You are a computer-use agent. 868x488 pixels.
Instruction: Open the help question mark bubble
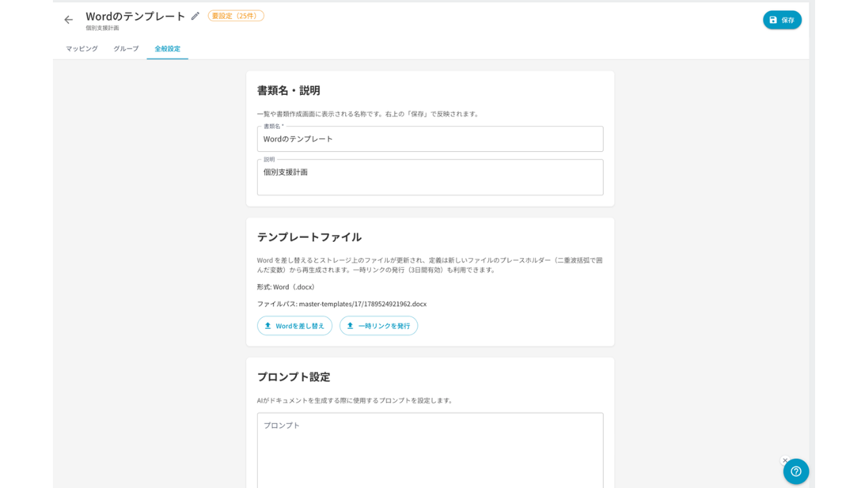pyautogui.click(x=796, y=471)
